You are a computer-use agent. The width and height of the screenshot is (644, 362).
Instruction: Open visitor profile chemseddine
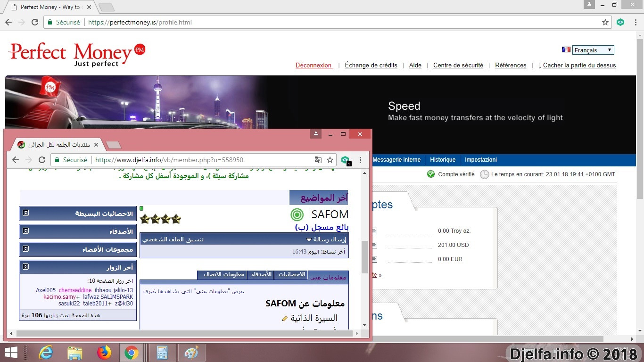pos(75,290)
